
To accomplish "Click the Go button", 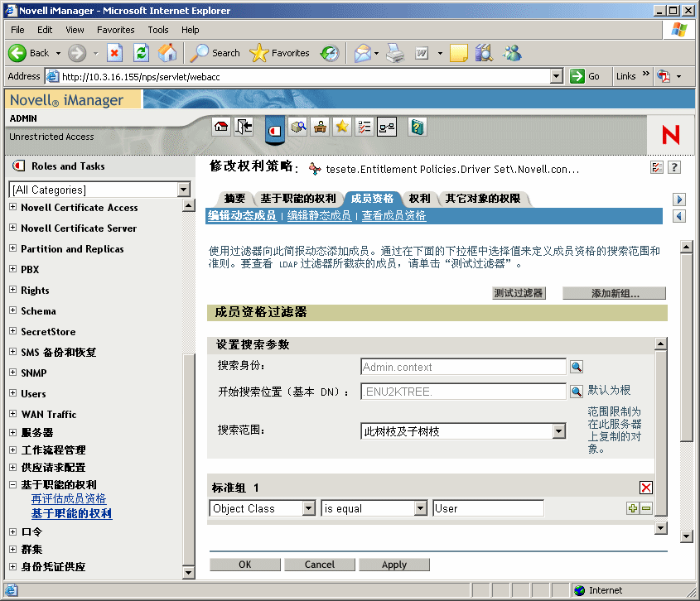I will point(586,76).
